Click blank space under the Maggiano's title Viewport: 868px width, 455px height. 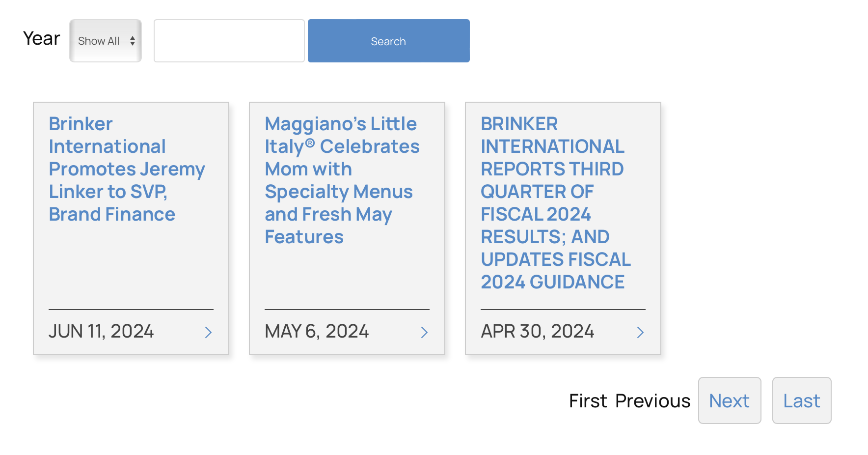pyautogui.click(x=347, y=278)
